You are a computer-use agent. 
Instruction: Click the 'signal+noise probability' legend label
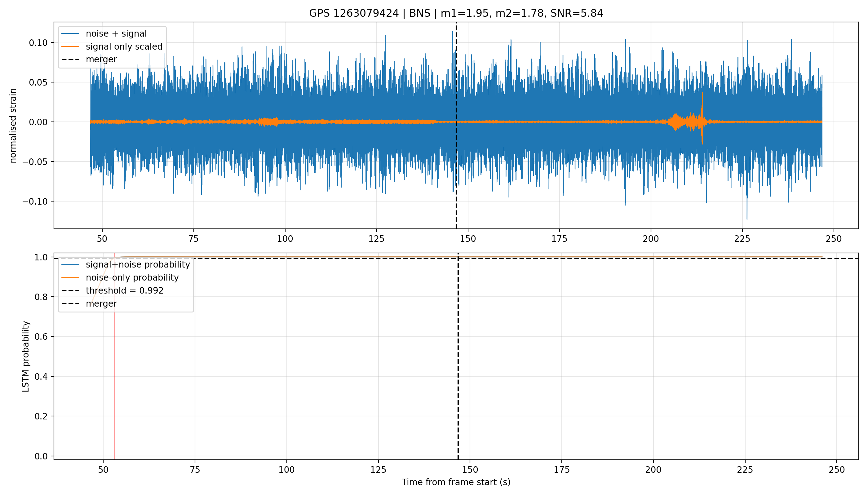tap(138, 264)
